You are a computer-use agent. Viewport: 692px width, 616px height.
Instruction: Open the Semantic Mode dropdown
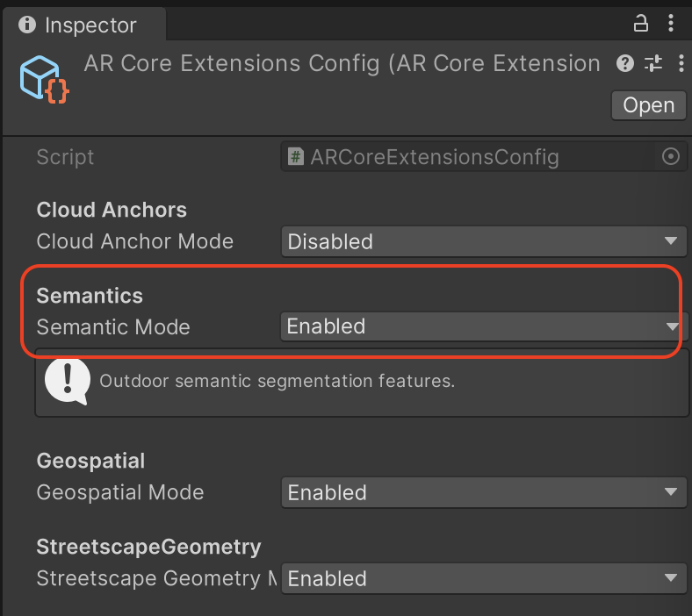point(483,326)
